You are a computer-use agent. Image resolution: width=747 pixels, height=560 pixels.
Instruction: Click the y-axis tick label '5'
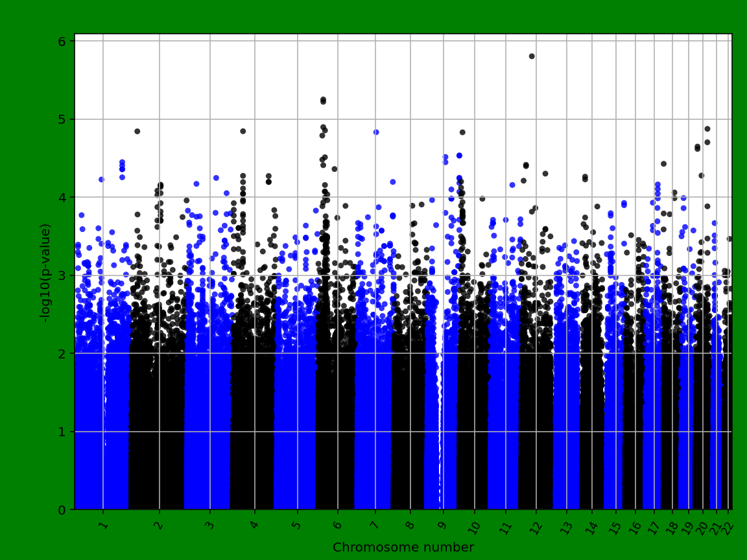coord(63,119)
